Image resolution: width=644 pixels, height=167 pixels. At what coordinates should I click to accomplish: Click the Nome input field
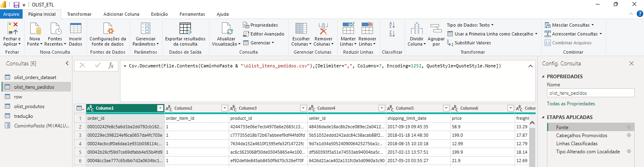tap(590, 93)
